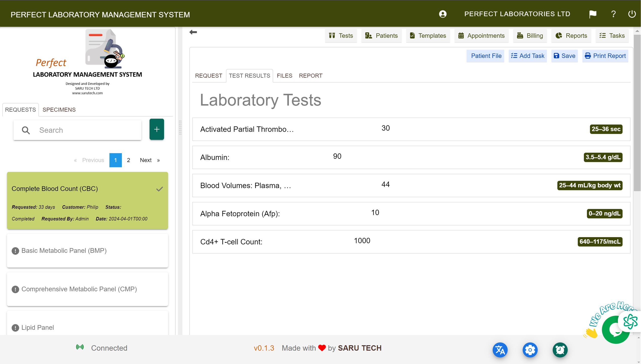641x364 pixels.
Task: Click the Print Report button
Action: tap(605, 56)
